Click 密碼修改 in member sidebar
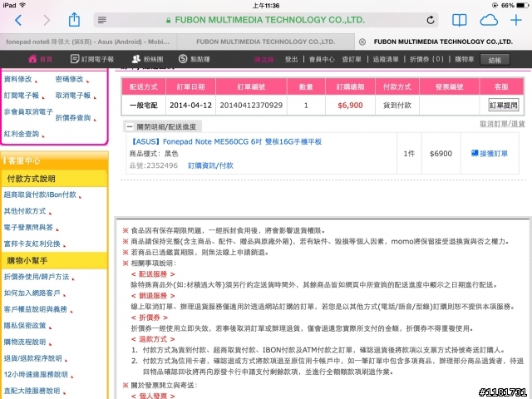 [70, 79]
